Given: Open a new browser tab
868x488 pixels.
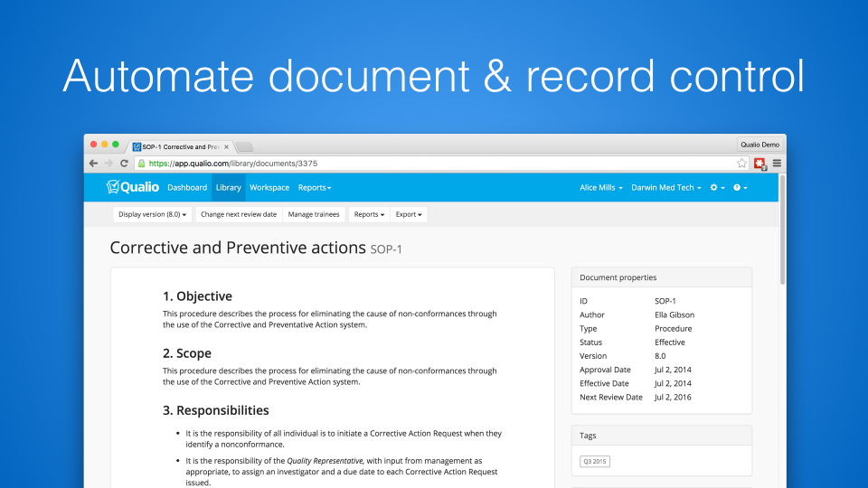Looking at the screenshot, I should pos(244,146).
